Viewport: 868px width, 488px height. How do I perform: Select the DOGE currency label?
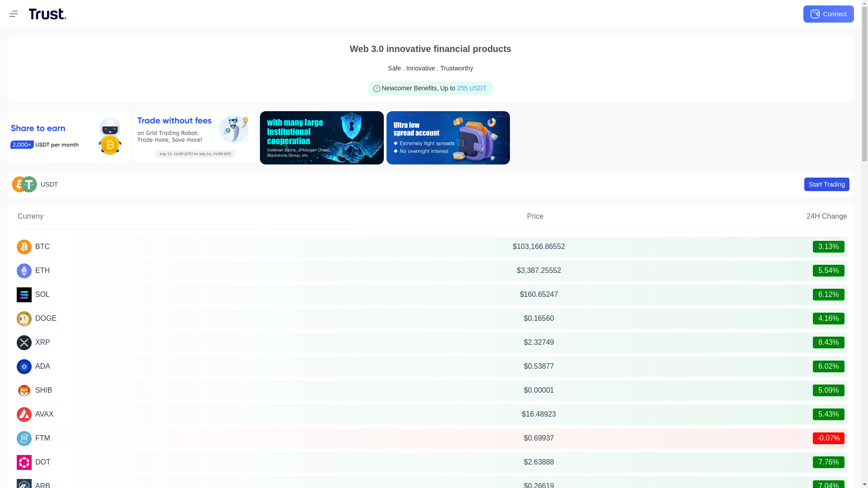(46, 319)
